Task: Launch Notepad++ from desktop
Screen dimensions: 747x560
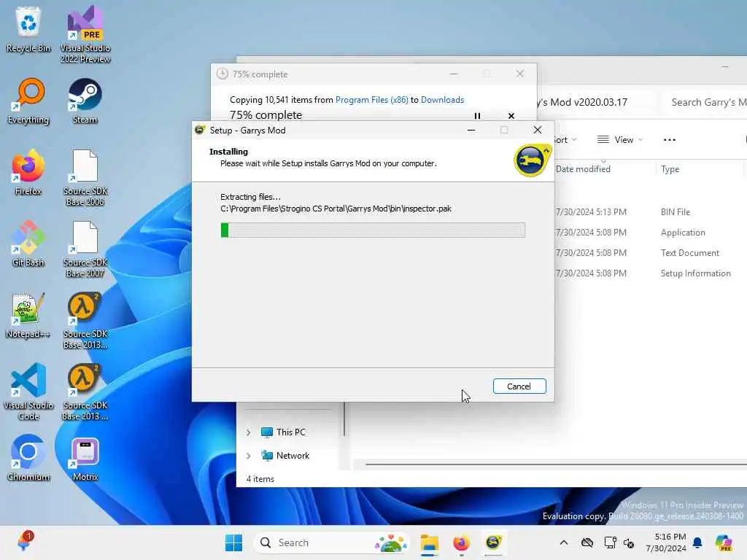Action: point(28,315)
